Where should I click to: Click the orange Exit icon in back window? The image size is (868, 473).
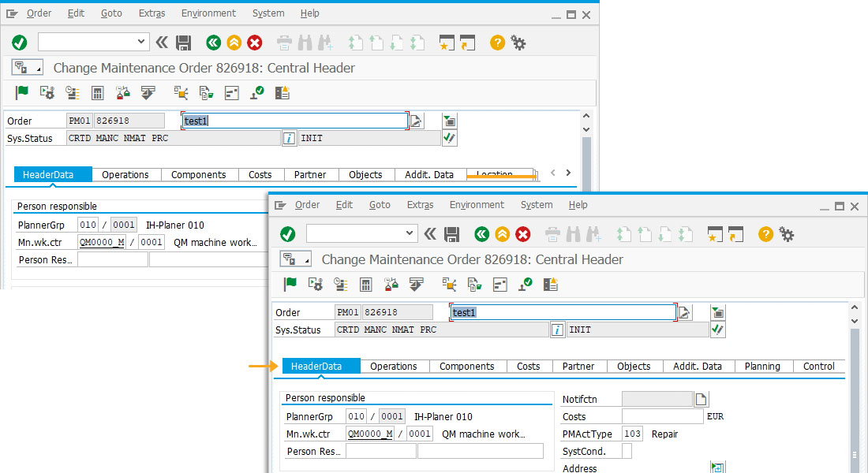(x=234, y=43)
